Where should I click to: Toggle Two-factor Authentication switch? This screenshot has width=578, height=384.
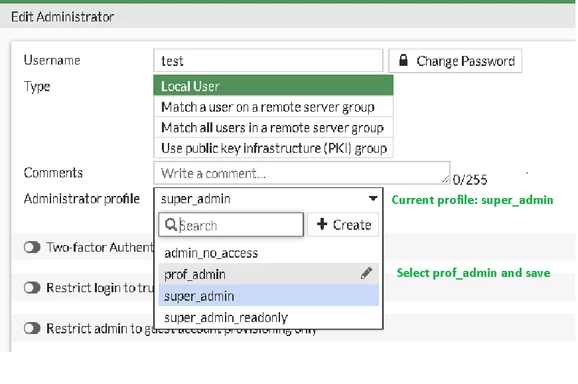[x=32, y=247]
